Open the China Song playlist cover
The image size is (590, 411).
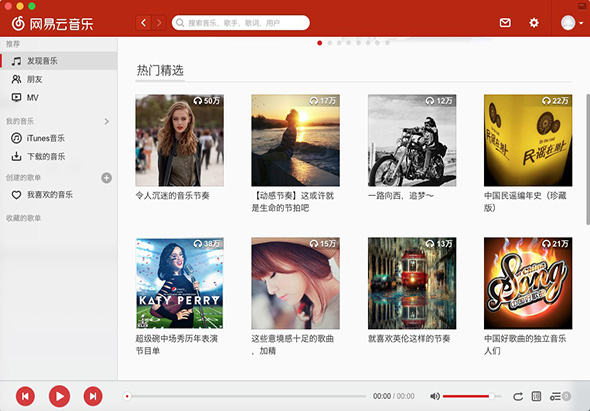click(x=528, y=283)
